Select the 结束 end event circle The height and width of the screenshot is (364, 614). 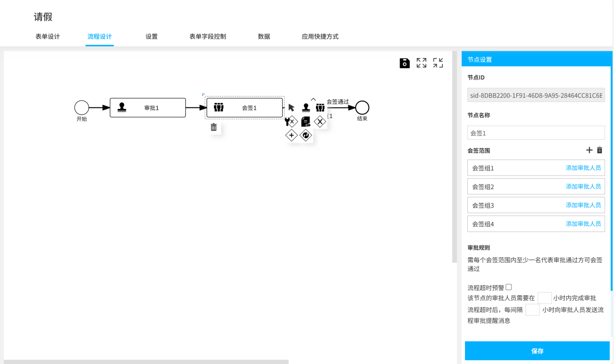(362, 107)
